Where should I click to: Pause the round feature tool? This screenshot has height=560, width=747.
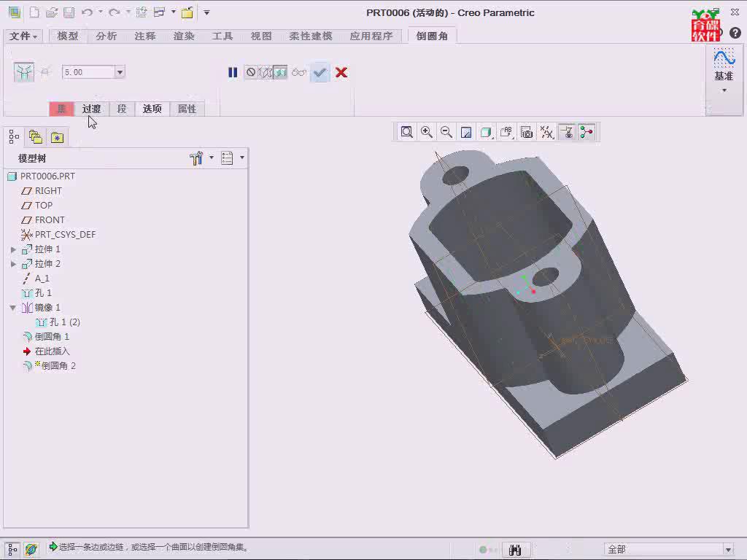pyautogui.click(x=233, y=72)
